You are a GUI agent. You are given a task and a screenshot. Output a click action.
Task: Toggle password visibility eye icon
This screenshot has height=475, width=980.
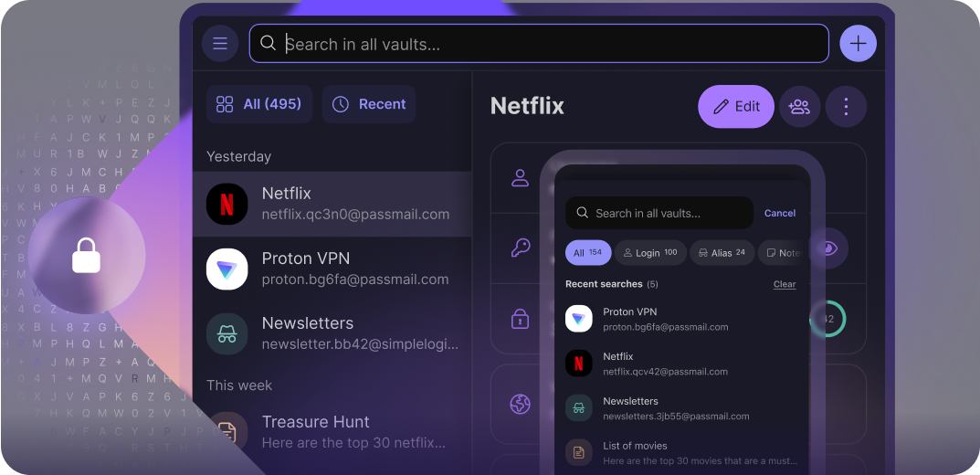pos(829,248)
